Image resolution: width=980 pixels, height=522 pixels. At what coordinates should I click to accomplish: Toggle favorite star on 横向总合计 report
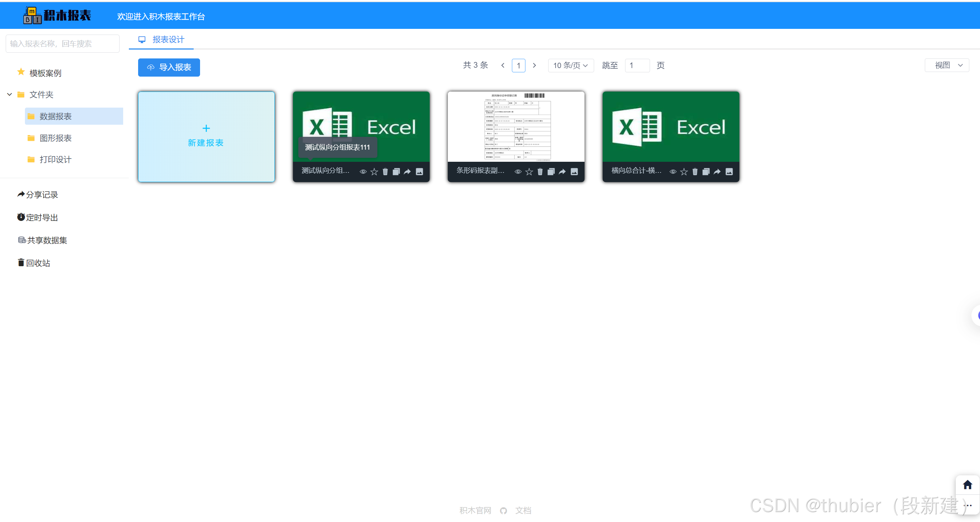point(684,172)
